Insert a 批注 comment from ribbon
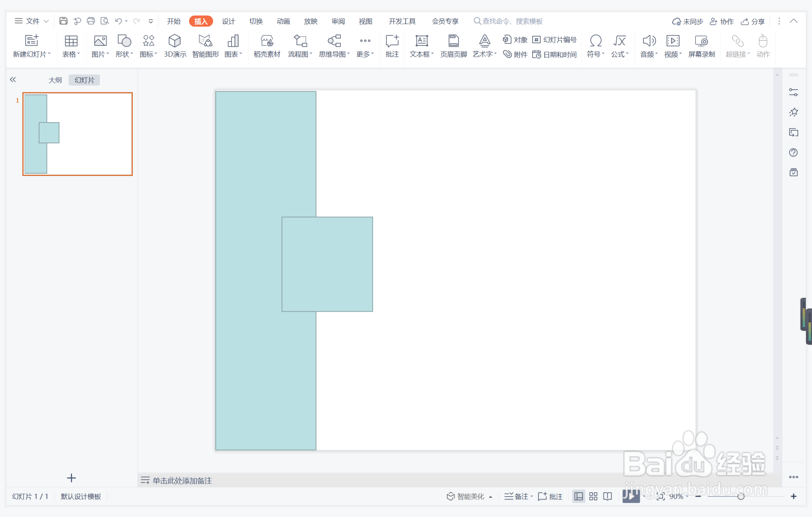This screenshot has height=517, width=812. point(392,41)
